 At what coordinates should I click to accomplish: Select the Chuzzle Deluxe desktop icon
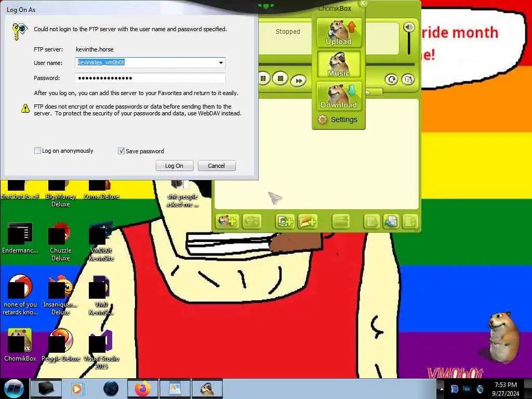[60, 241]
